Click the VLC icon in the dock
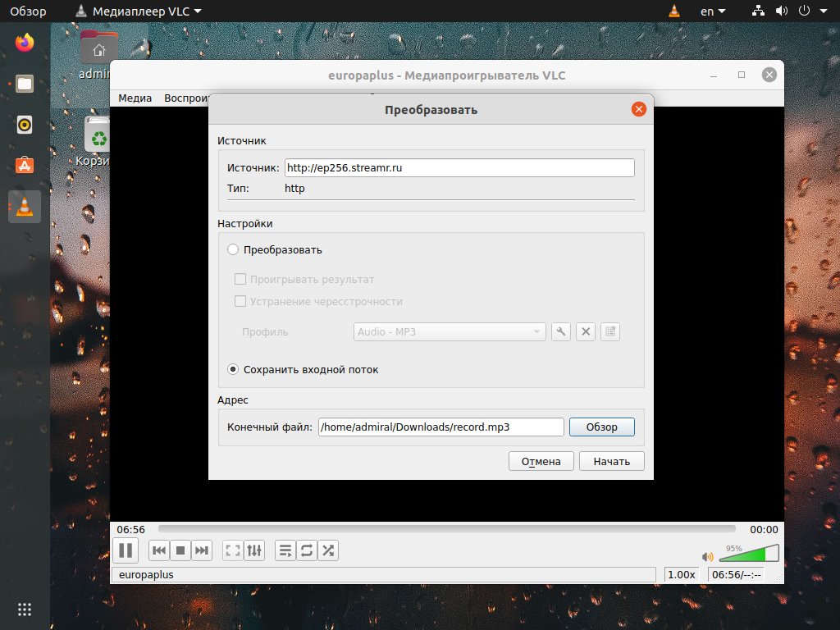The height and width of the screenshot is (630, 840). (x=25, y=207)
